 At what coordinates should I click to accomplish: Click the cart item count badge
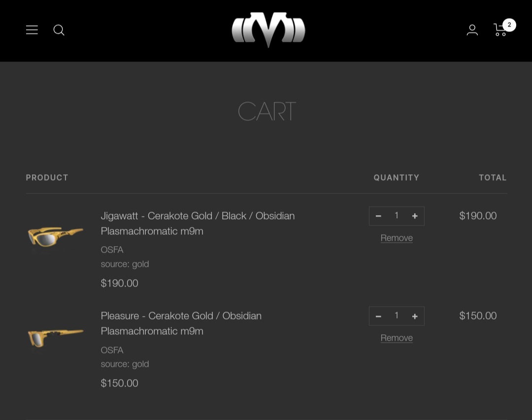click(x=509, y=25)
